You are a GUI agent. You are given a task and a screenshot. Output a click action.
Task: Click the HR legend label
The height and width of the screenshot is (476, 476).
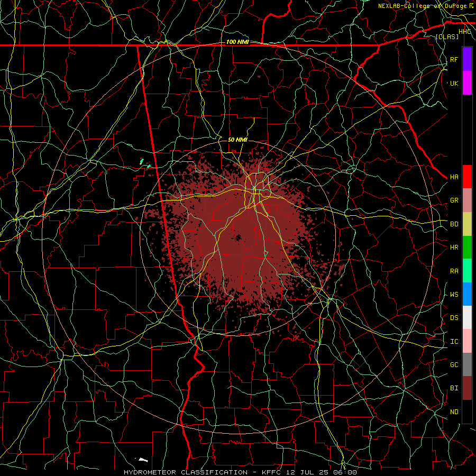[x=454, y=248]
